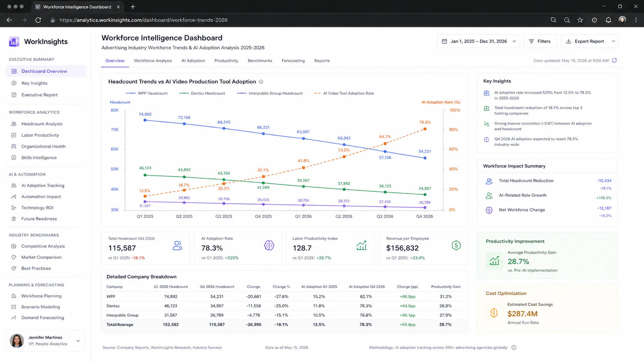Click the Filters button
644x362 pixels.
pyautogui.click(x=540, y=41)
